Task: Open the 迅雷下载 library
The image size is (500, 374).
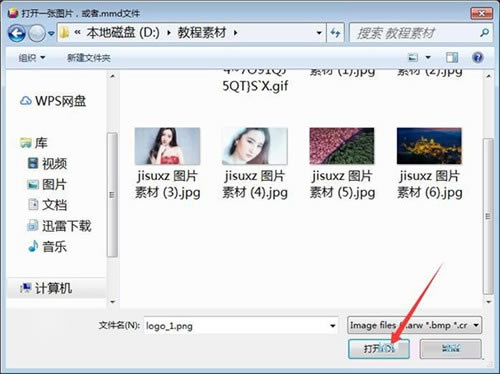Action: click(59, 226)
